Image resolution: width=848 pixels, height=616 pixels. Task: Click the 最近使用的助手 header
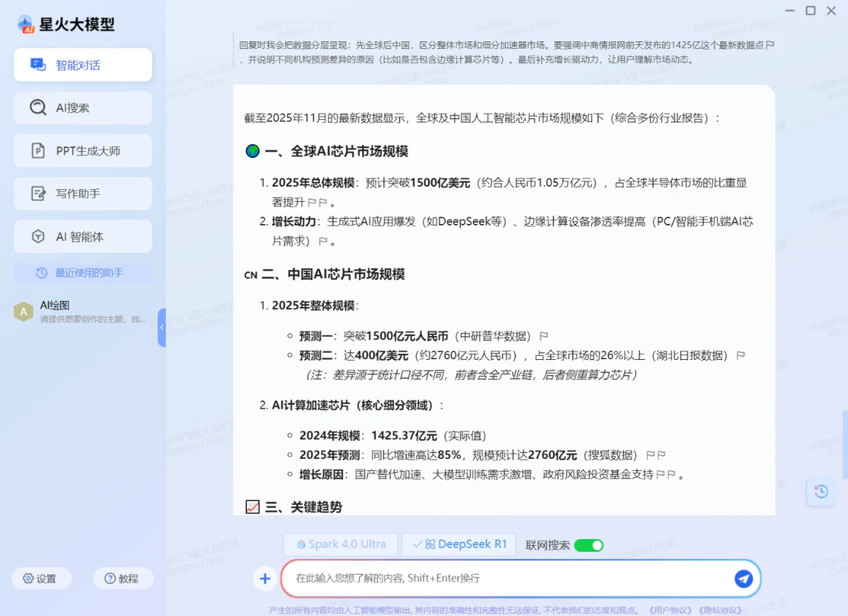pyautogui.click(x=83, y=273)
